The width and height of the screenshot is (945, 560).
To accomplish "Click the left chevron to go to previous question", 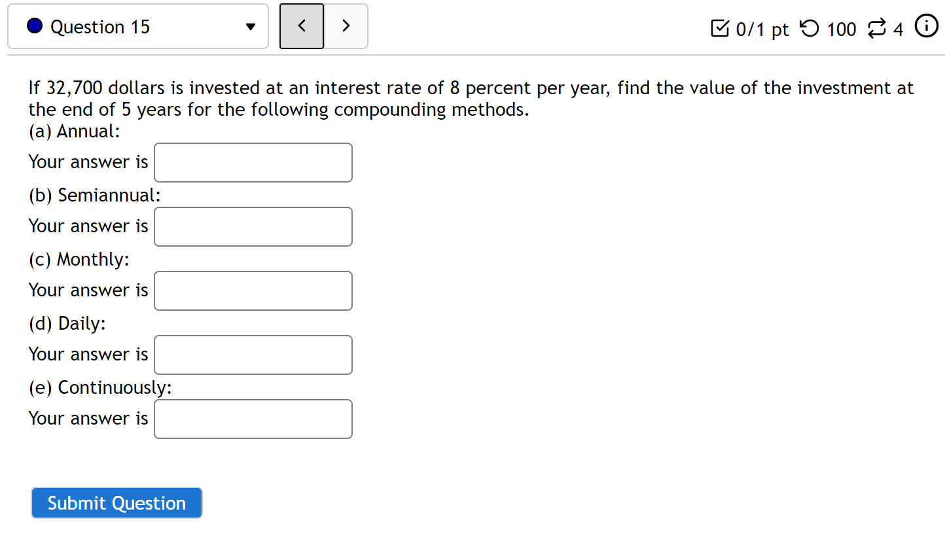I will pyautogui.click(x=301, y=26).
